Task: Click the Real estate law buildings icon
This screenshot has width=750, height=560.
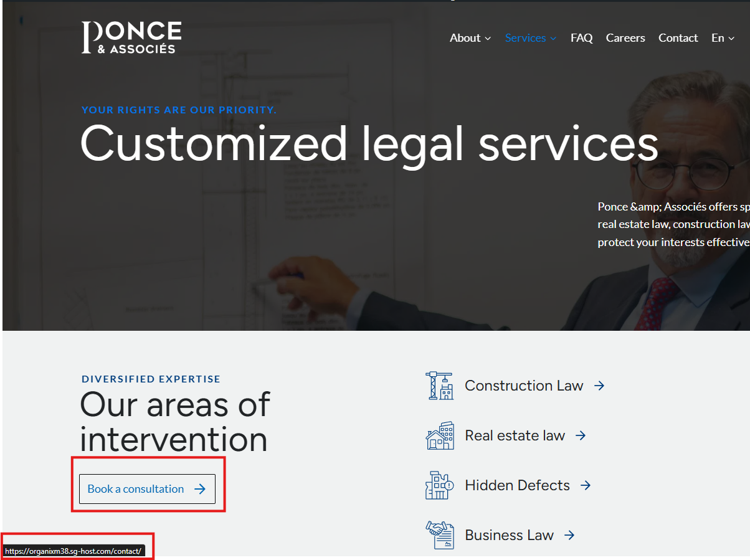Action: (x=440, y=435)
